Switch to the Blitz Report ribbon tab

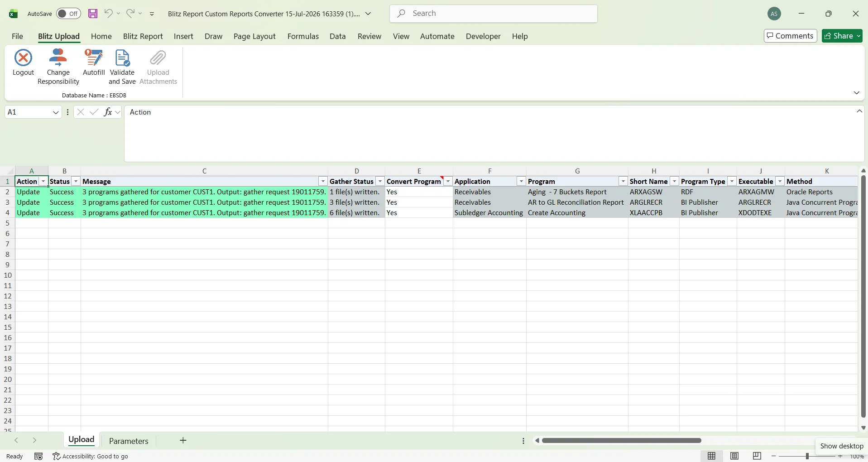143,36
